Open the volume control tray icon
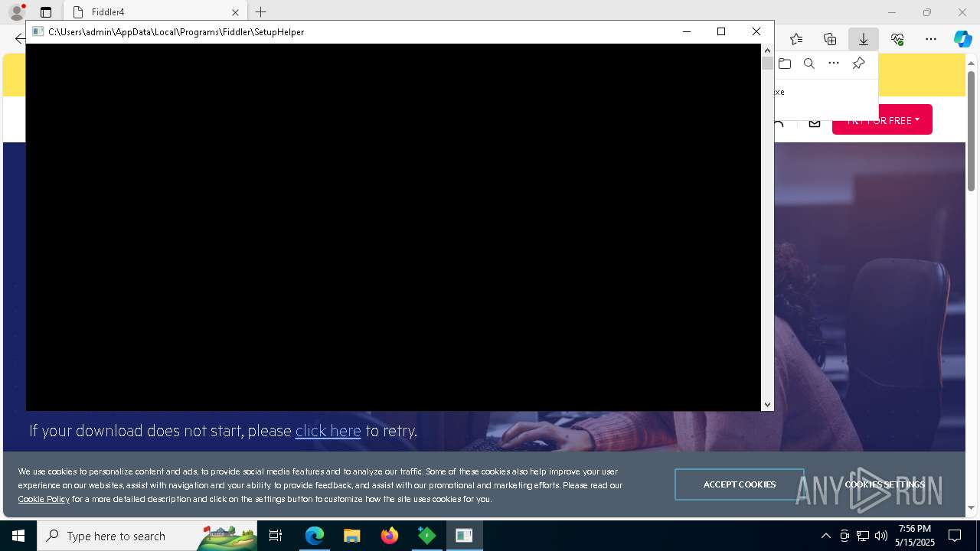980x551 pixels. click(881, 536)
